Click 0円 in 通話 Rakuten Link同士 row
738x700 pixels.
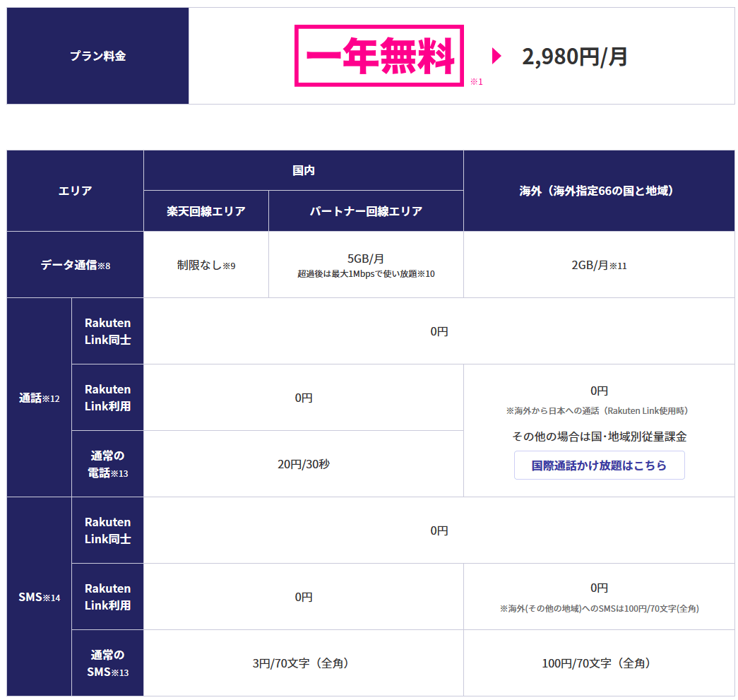[439, 331]
